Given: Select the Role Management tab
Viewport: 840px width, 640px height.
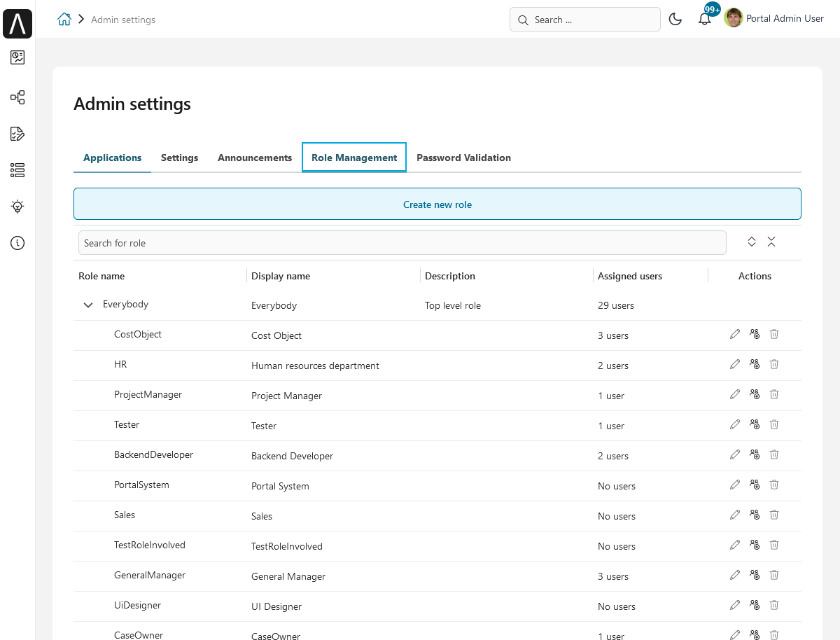Looking at the screenshot, I should coord(354,158).
